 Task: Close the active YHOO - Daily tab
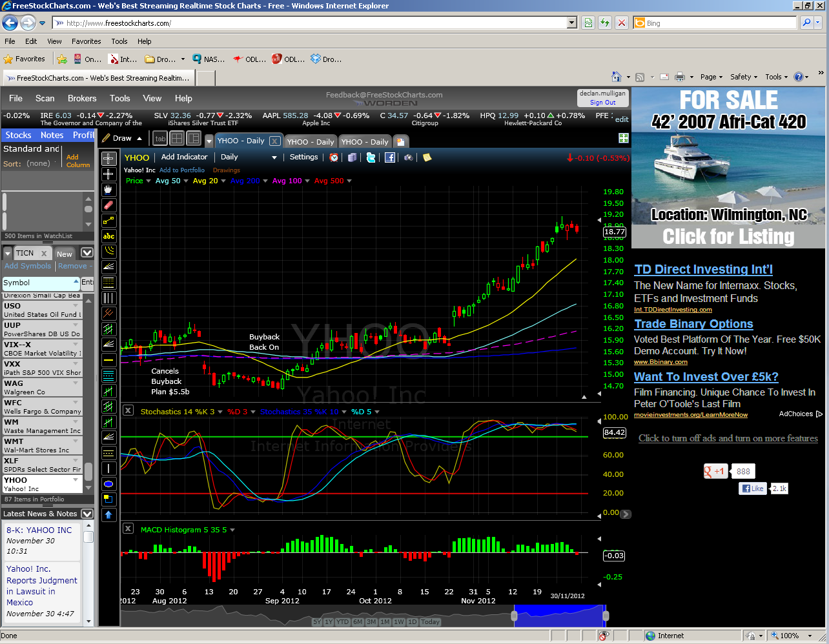coord(274,141)
